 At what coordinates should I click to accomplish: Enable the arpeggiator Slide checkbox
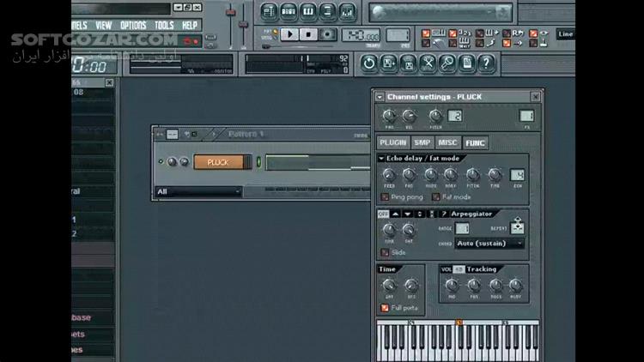pyautogui.click(x=385, y=252)
